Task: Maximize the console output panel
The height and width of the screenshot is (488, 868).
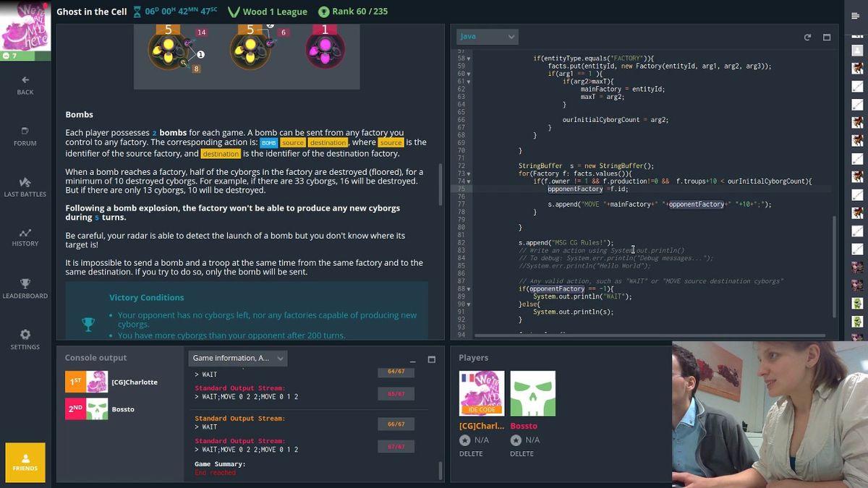Action: [x=431, y=359]
